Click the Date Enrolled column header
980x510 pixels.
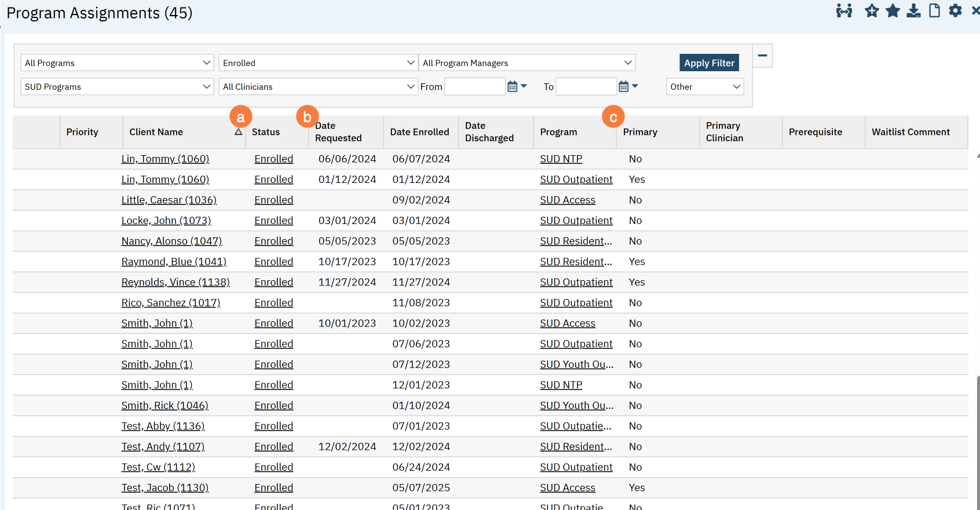pyautogui.click(x=419, y=132)
